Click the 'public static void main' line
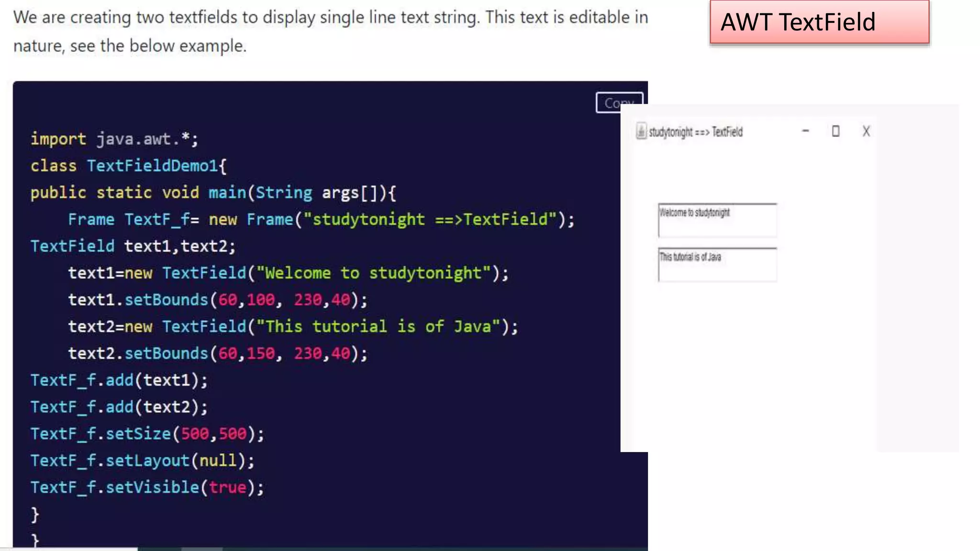This screenshot has height=551, width=980. 213,193
